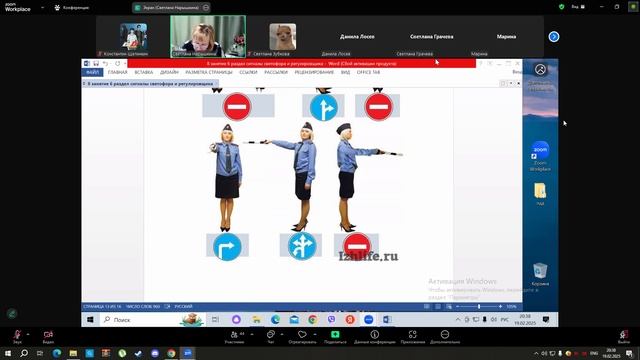Open the Zoom icon in local taskbar
This screenshot has width=640, height=360.
[188, 353]
